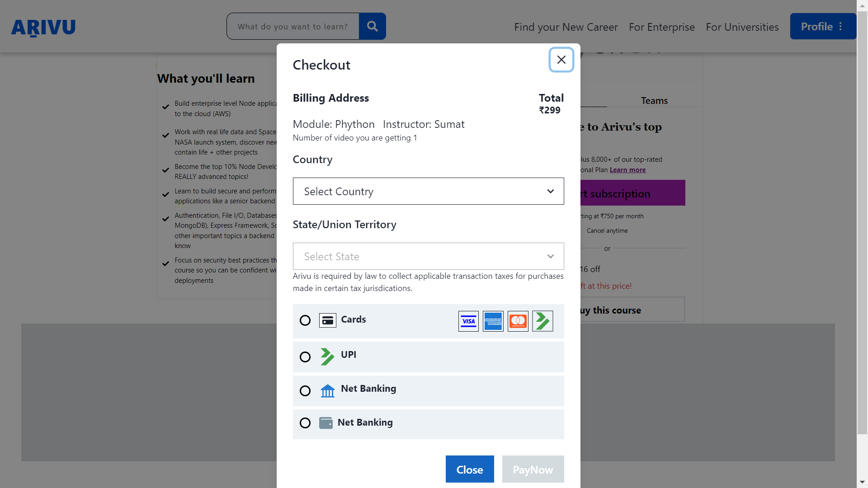Click the country dropdown chevron arrow
Image resolution: width=868 pixels, height=488 pixels.
click(x=551, y=191)
